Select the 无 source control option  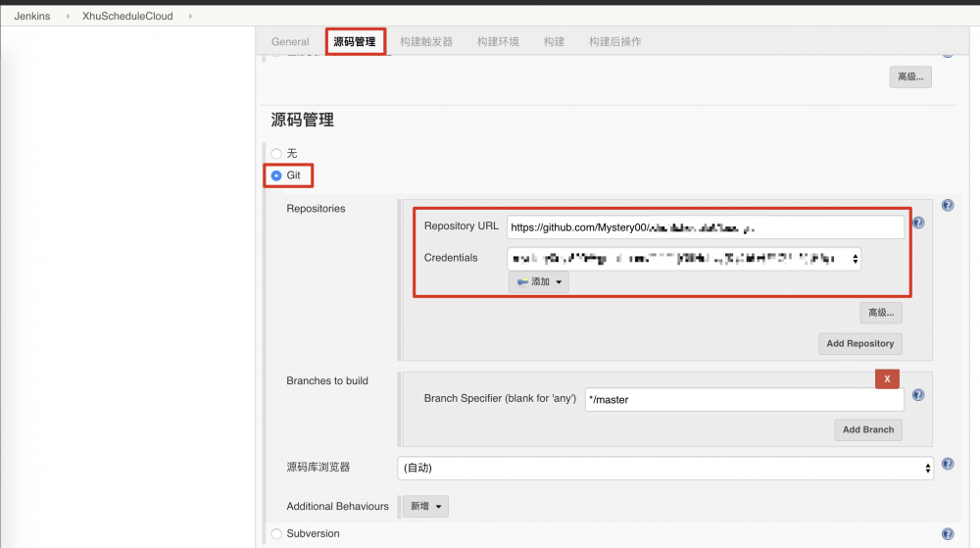pyautogui.click(x=276, y=154)
